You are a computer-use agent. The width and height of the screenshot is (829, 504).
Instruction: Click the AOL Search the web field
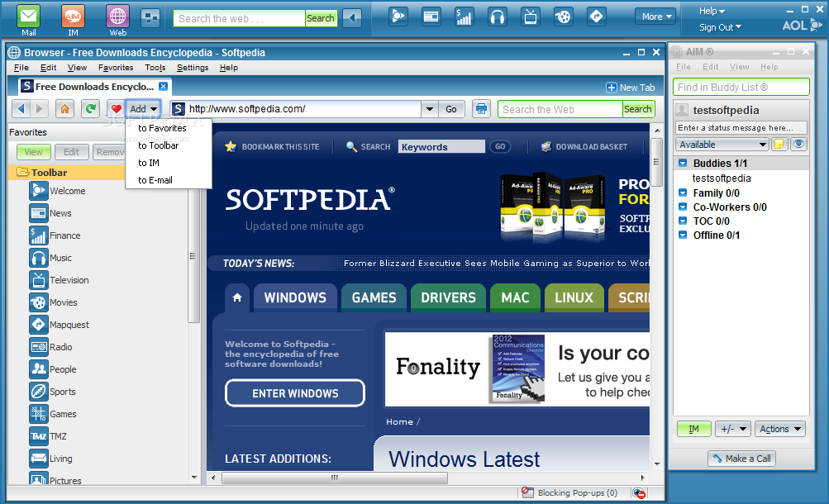tap(240, 18)
